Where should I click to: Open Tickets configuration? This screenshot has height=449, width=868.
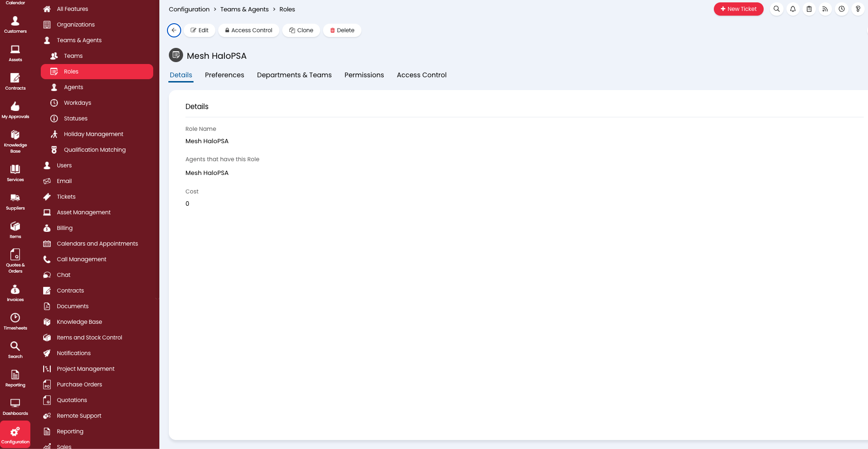click(97, 197)
